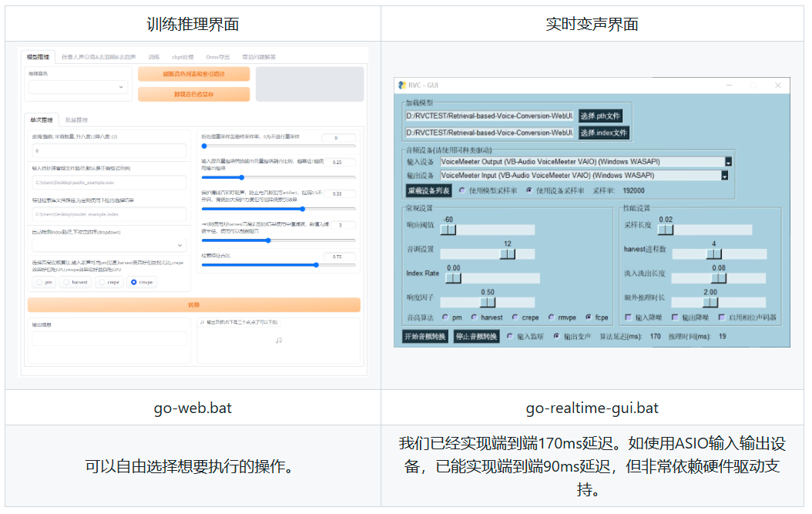Enable the 输入降噪 checkbox
Screen dimensions: 812x514
[x=629, y=317]
